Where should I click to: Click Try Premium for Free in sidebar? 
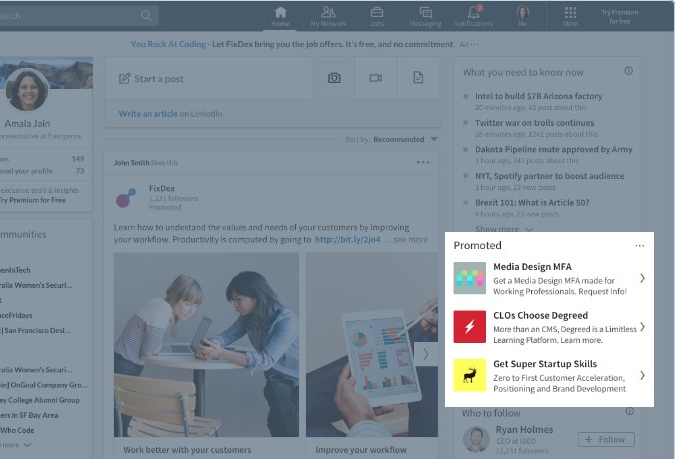pos(33,200)
